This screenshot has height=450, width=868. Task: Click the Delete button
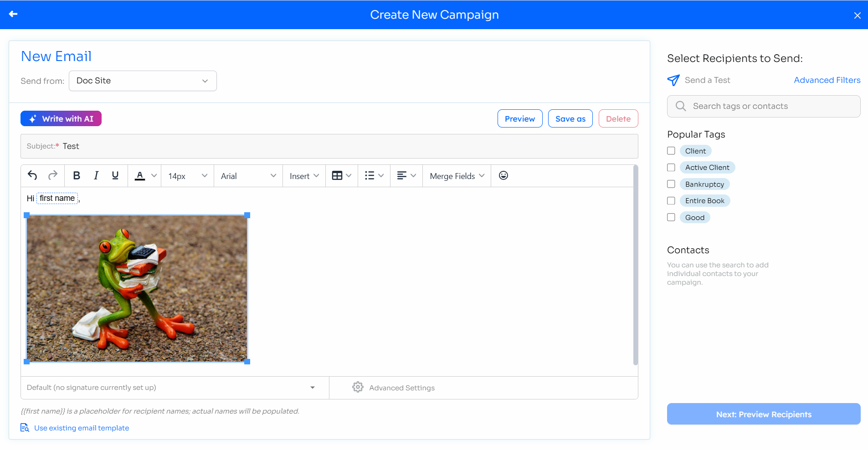pyautogui.click(x=618, y=118)
